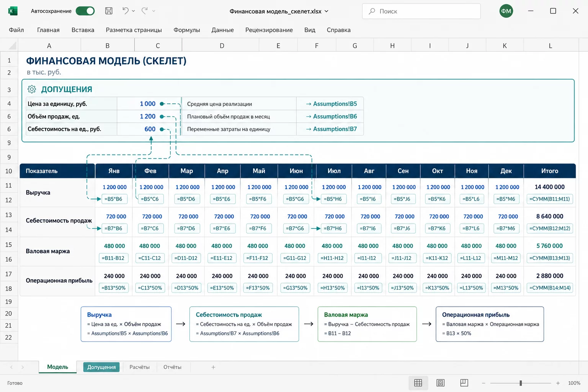
Task: Switch to the Расчёты sheet tab
Action: [139, 367]
